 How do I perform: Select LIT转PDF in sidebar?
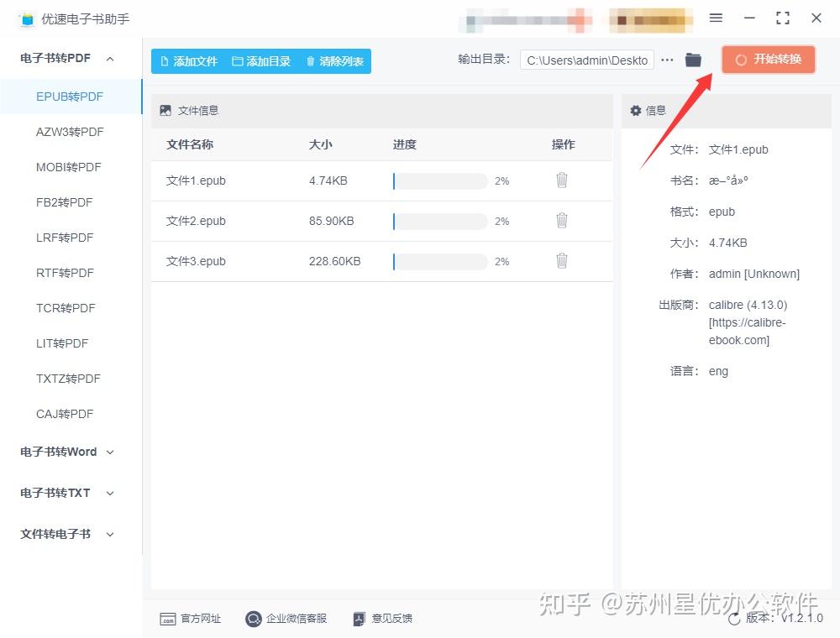(62, 343)
